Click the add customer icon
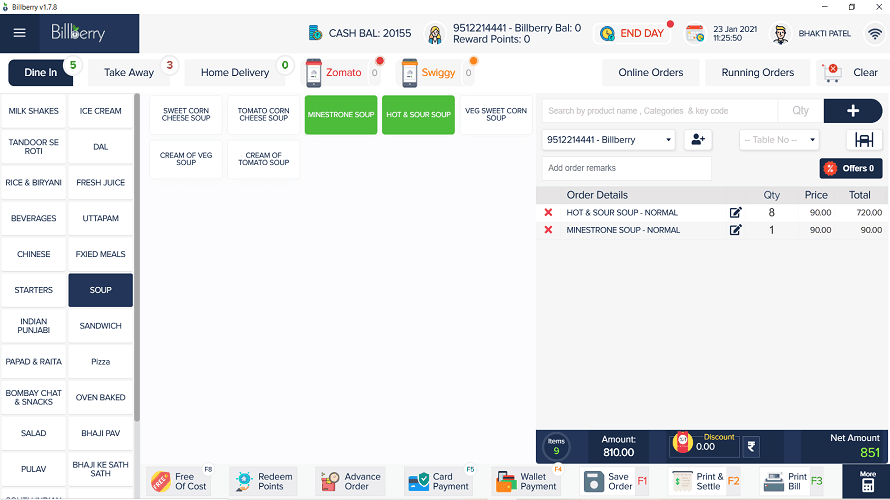Screen dimensions: 890x500 pos(698,140)
